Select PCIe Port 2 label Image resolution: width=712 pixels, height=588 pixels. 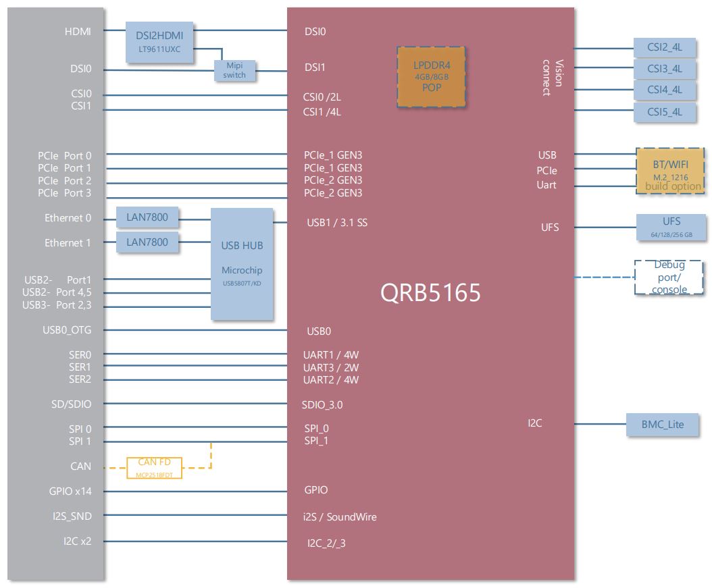[x=64, y=180]
